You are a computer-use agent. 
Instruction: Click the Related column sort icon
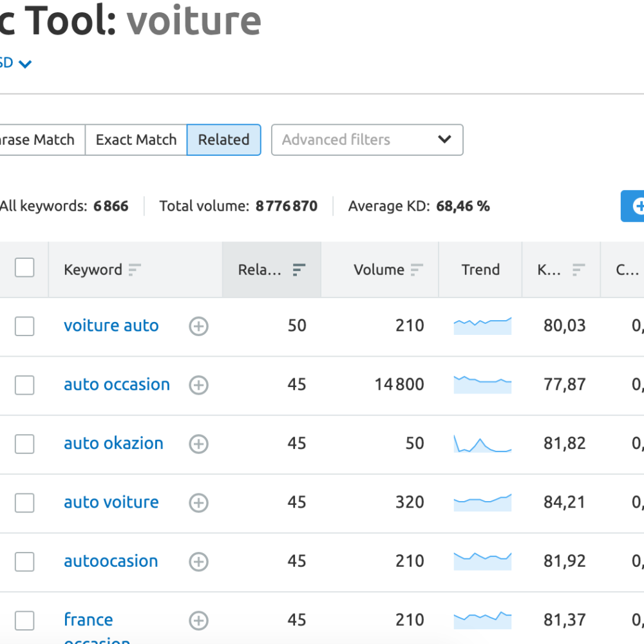point(299,270)
